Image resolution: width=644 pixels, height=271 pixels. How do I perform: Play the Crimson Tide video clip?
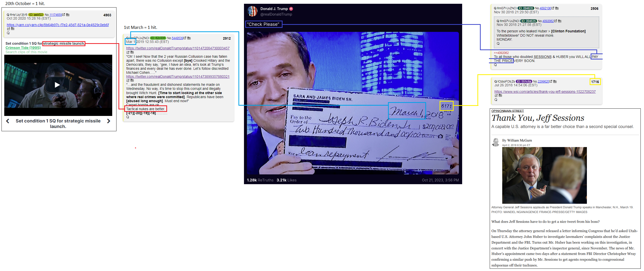57,85
